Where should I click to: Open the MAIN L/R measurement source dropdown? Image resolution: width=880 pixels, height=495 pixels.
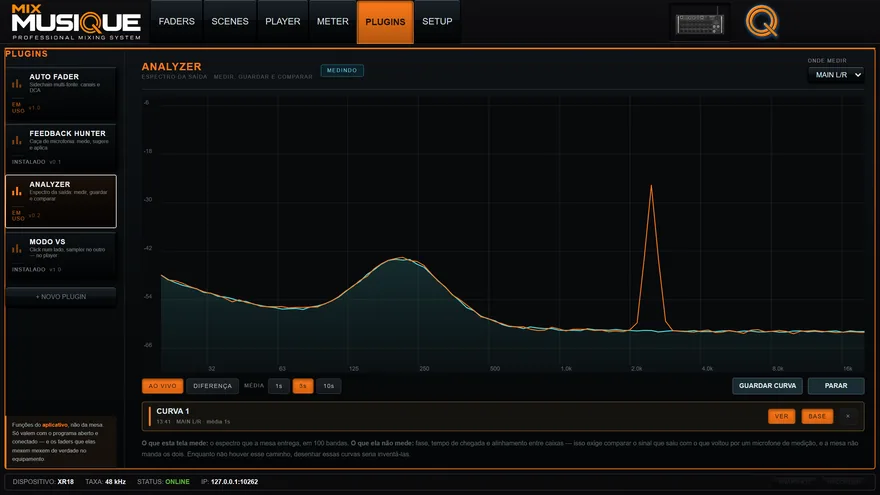click(836, 75)
